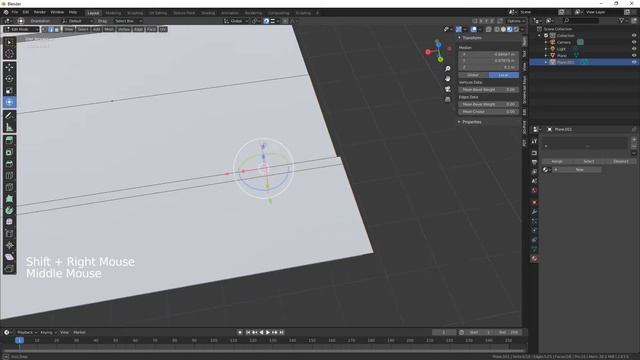Screen dimensions: 640x360
Task: Open the Render menu
Action: click(40, 12)
